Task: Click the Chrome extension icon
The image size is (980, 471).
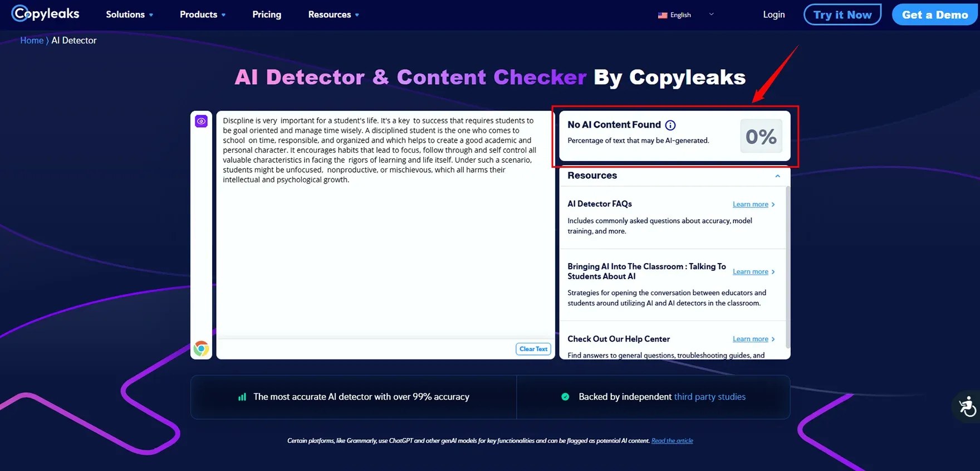Action: coord(201,349)
